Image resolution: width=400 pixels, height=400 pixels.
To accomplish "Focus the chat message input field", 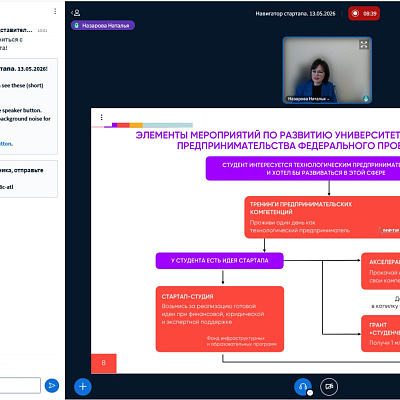I will [x=20, y=385].
